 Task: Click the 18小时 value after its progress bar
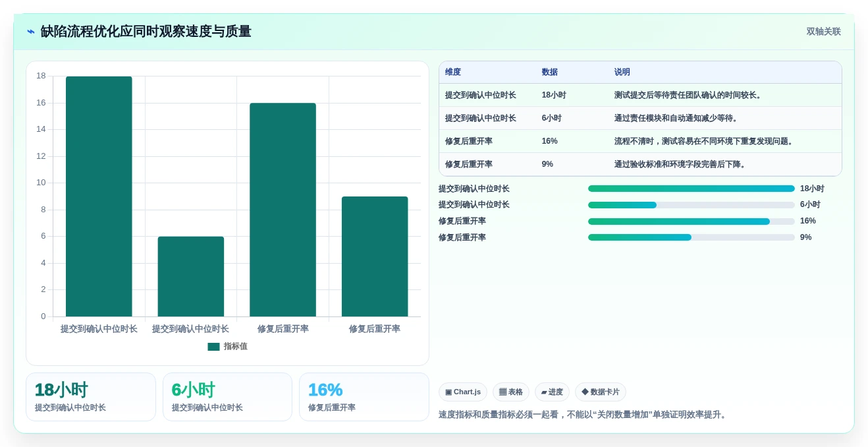tap(812, 189)
